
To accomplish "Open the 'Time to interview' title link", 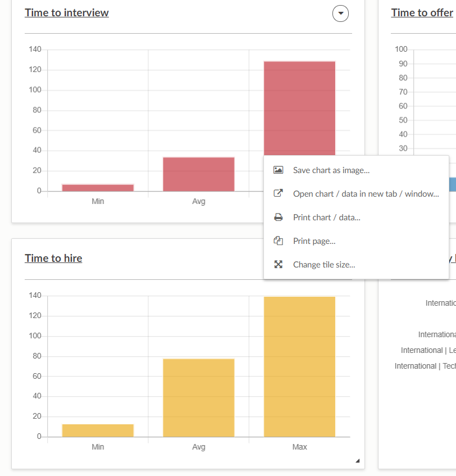I will (67, 13).
